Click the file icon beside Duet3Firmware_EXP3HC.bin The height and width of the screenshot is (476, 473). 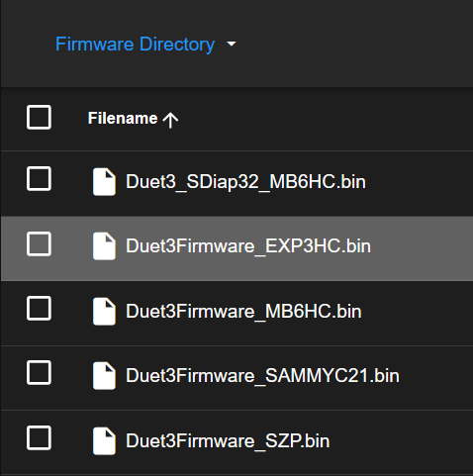click(x=104, y=246)
